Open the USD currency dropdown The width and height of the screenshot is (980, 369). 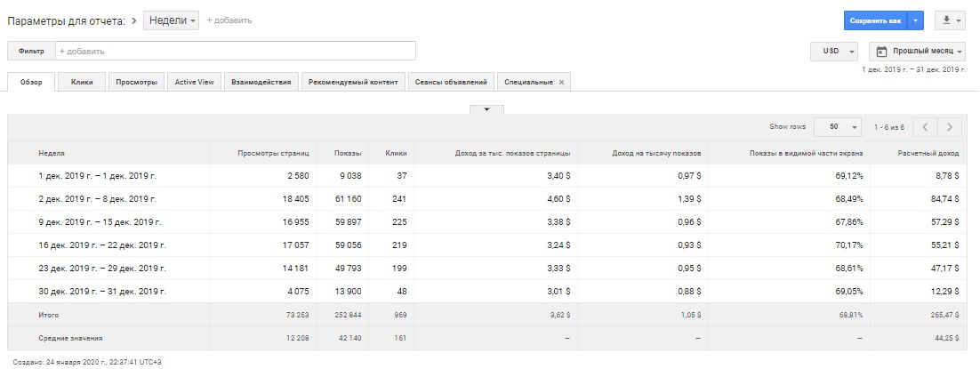click(x=833, y=52)
